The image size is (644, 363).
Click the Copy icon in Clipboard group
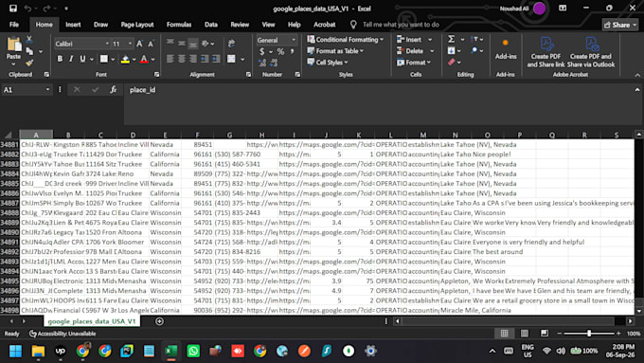coord(29,51)
